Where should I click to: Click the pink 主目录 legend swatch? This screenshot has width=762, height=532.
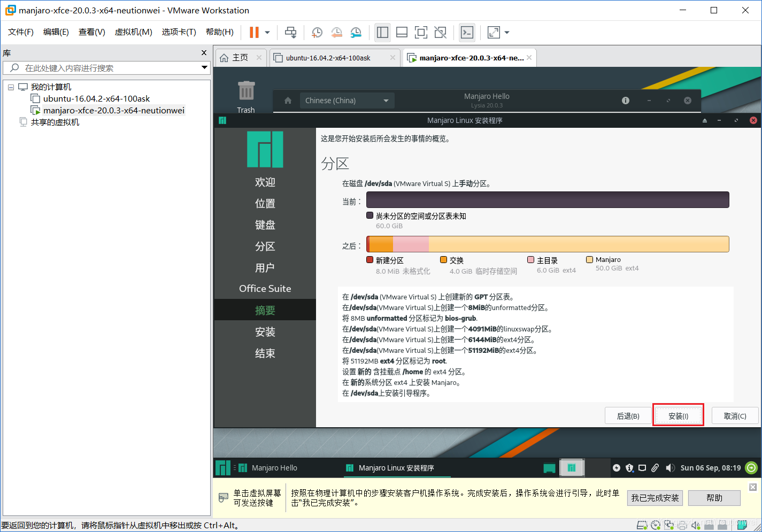(x=530, y=260)
